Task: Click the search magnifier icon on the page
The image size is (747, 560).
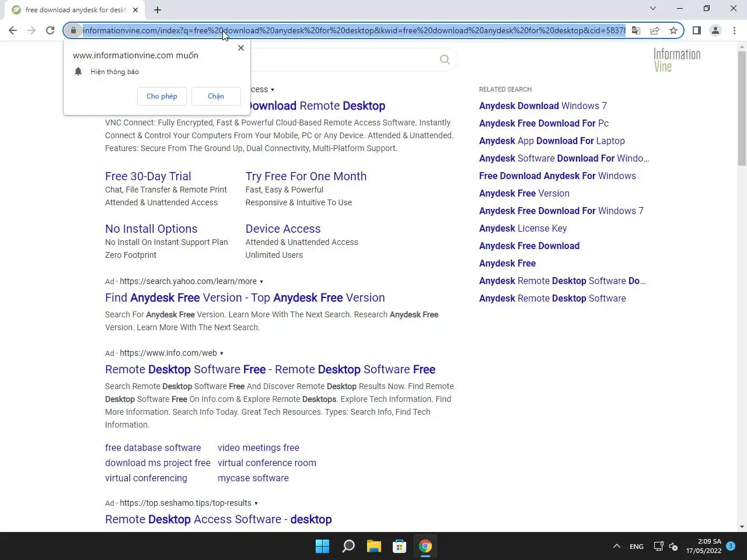Action: [x=445, y=60]
